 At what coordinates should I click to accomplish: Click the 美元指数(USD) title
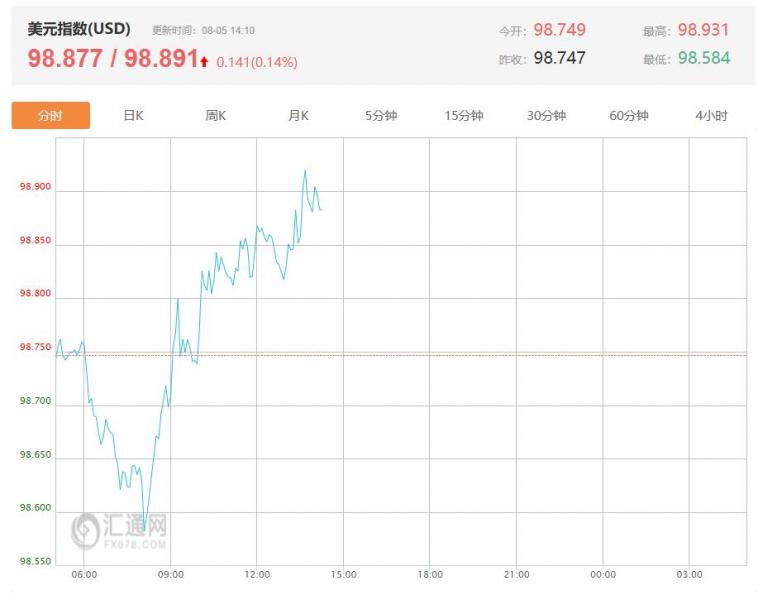pos(79,30)
